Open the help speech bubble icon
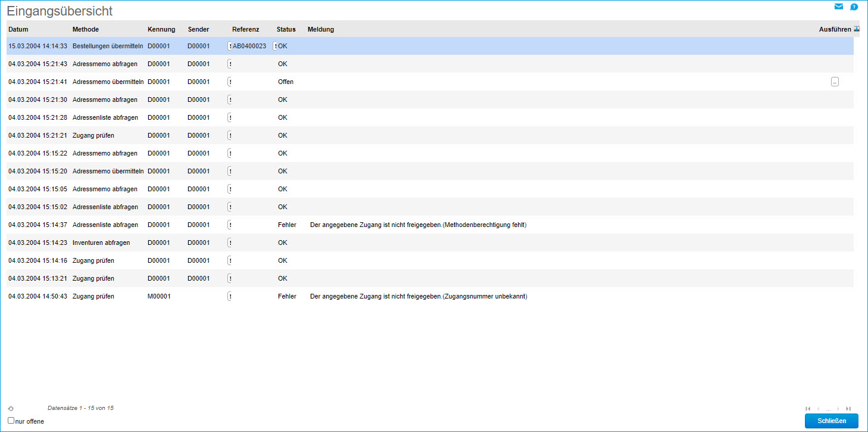 (854, 7)
